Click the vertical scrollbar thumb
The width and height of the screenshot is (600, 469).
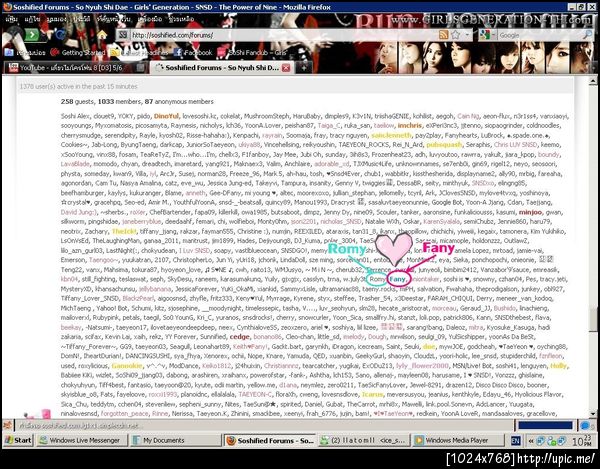593,319
